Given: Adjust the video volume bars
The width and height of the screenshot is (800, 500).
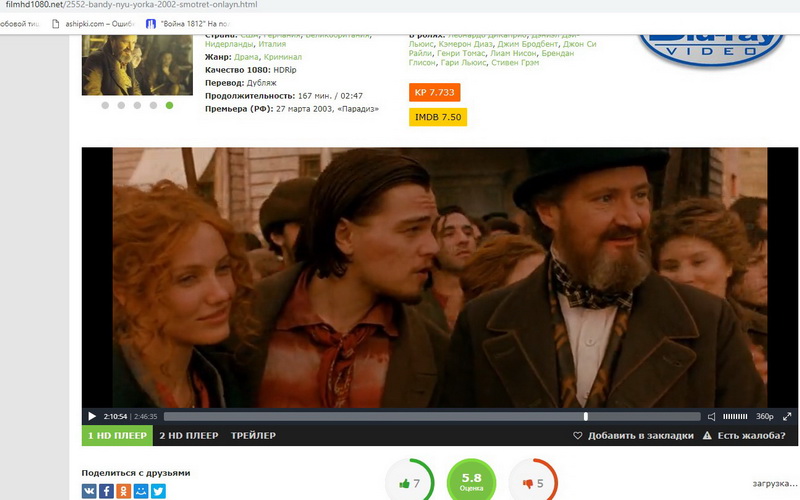Looking at the screenshot, I should click(x=735, y=416).
